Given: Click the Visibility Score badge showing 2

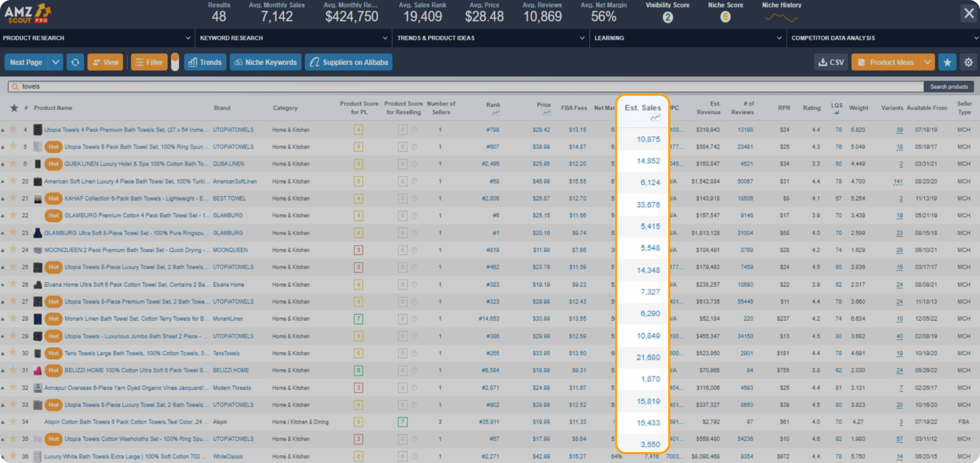Looking at the screenshot, I should click(668, 17).
